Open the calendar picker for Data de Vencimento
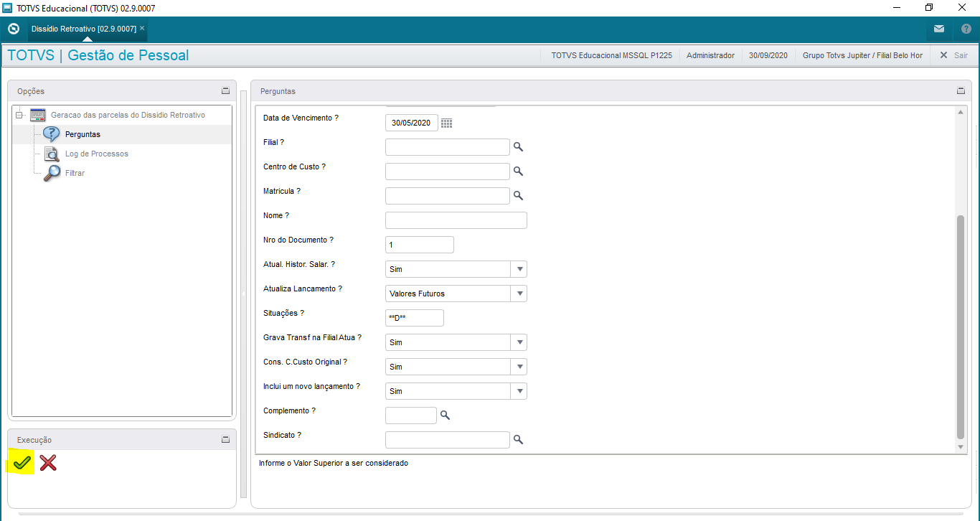 point(447,123)
